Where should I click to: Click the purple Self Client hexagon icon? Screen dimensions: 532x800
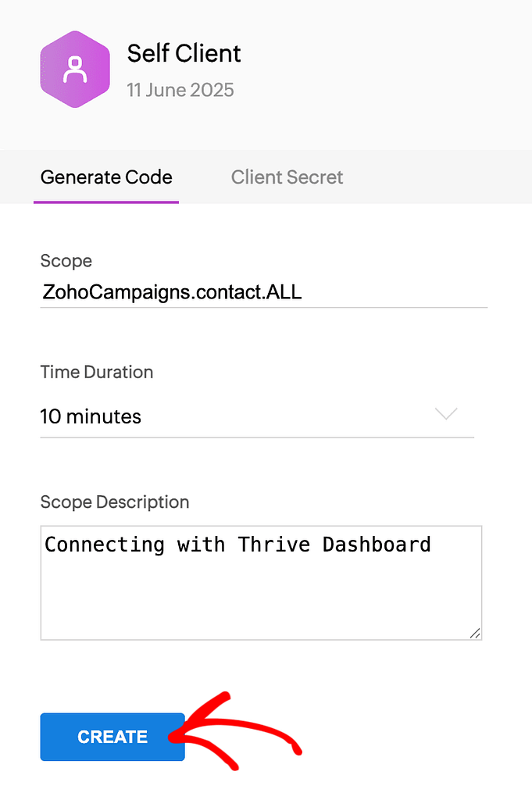coord(75,70)
